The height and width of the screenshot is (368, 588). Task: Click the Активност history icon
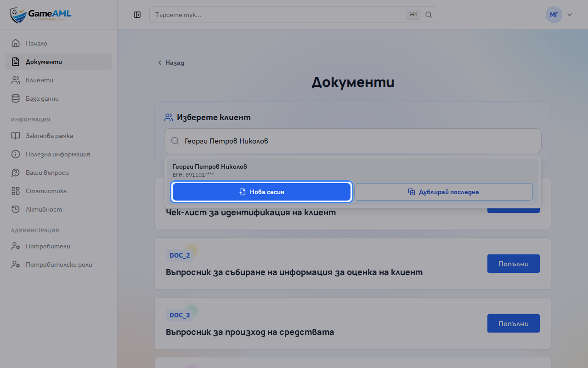coord(16,209)
